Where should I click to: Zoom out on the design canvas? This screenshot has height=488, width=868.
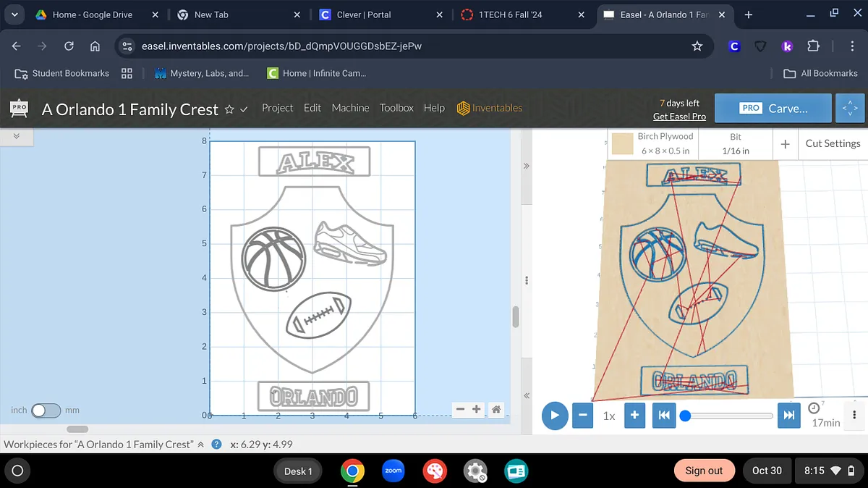click(460, 409)
